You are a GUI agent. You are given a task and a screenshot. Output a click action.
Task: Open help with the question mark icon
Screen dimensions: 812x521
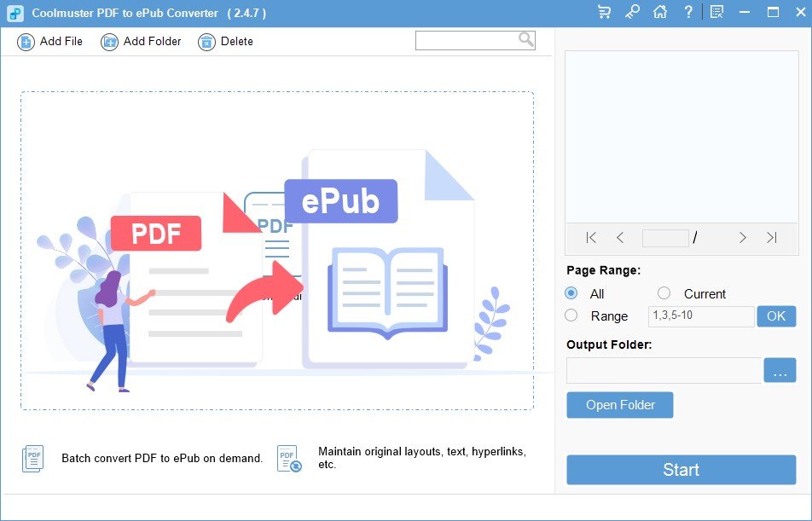click(x=688, y=12)
